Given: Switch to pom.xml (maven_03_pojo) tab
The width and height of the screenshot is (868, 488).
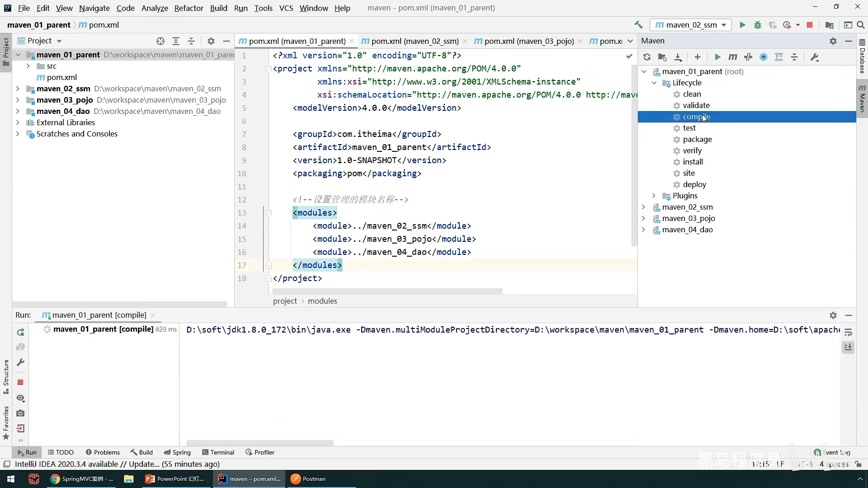Looking at the screenshot, I should 528,41.
